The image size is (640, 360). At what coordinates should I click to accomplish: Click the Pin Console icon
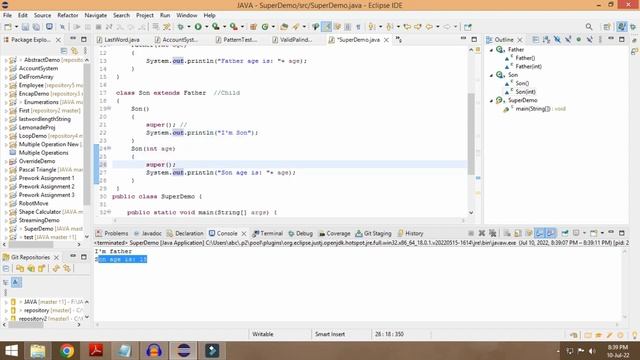565,233
